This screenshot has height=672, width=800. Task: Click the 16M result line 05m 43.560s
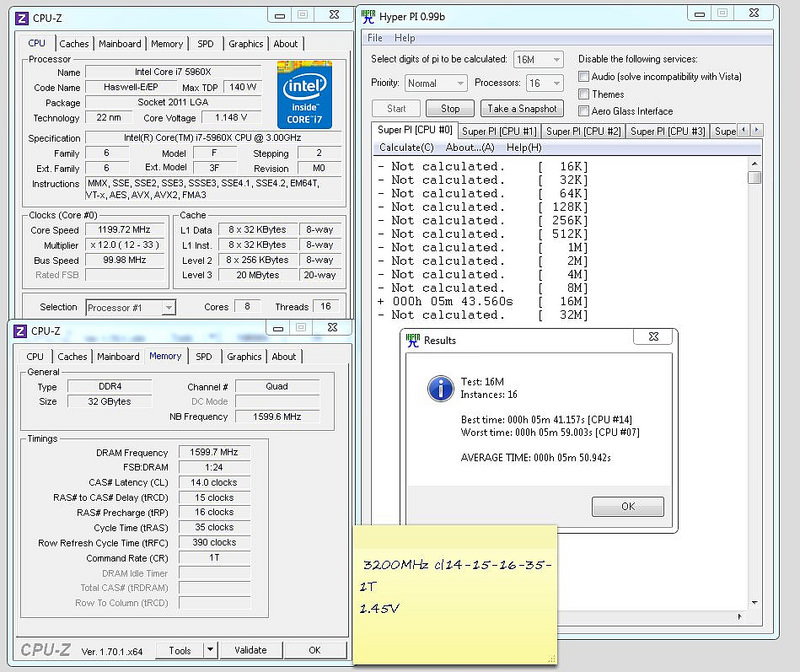pos(483,302)
